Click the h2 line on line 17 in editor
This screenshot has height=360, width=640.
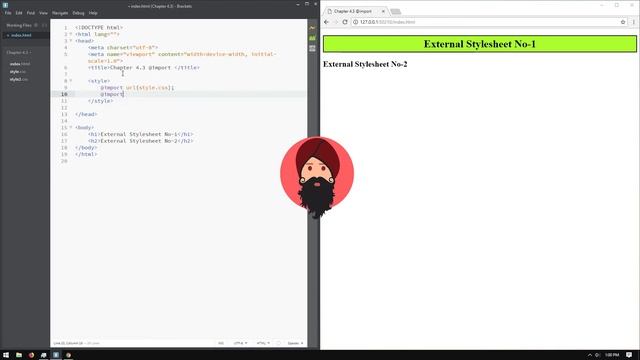(140, 141)
